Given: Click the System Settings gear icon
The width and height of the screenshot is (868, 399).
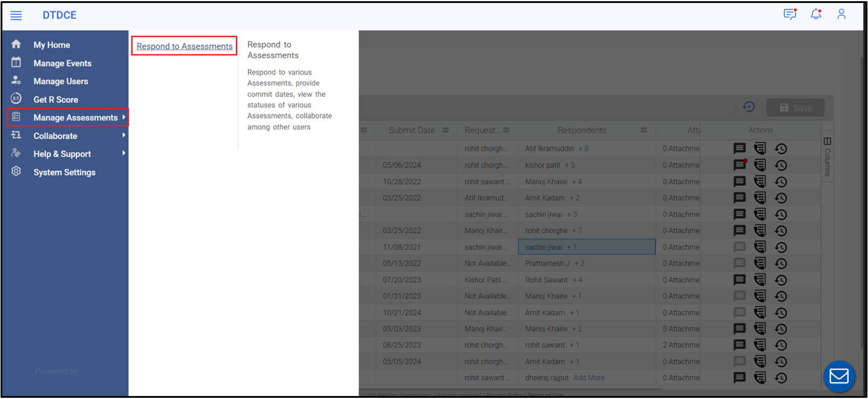Looking at the screenshot, I should [x=16, y=171].
